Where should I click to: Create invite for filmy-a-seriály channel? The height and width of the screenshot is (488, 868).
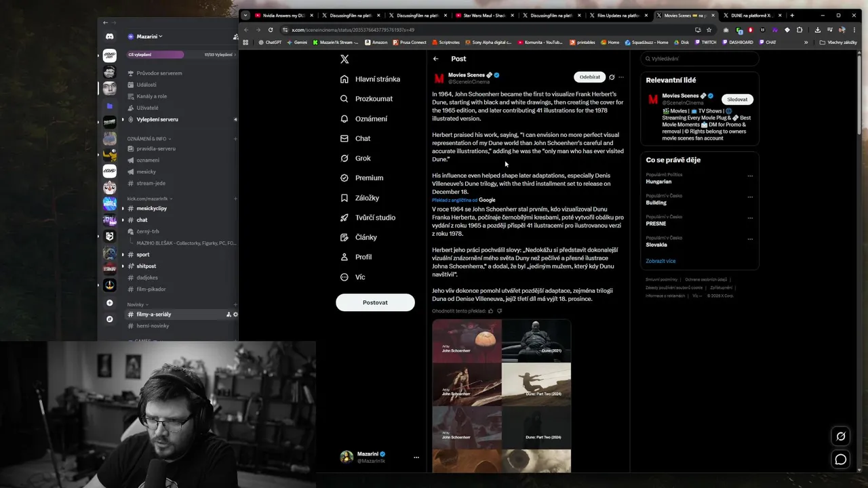(229, 314)
